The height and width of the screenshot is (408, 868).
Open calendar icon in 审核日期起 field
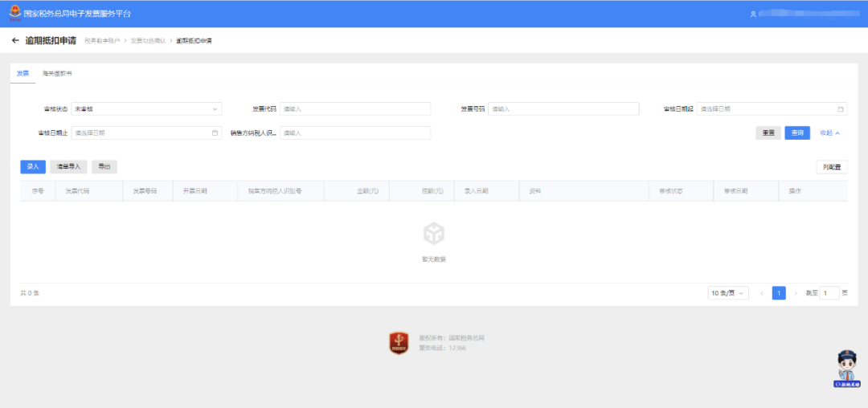click(x=841, y=109)
